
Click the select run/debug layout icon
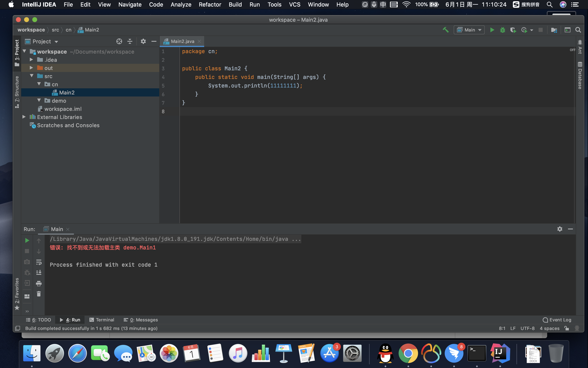pos(567,30)
